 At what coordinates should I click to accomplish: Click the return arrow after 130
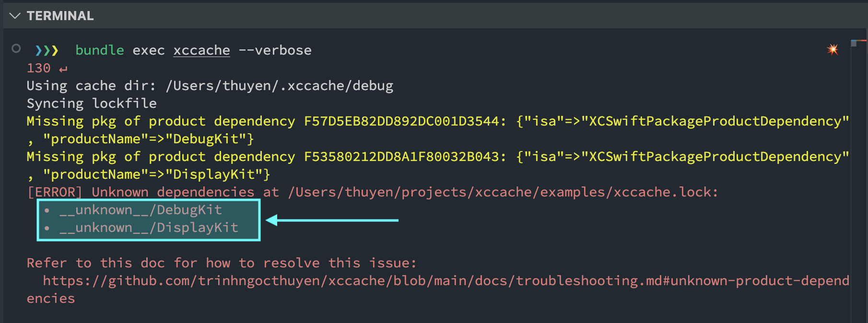click(x=63, y=69)
